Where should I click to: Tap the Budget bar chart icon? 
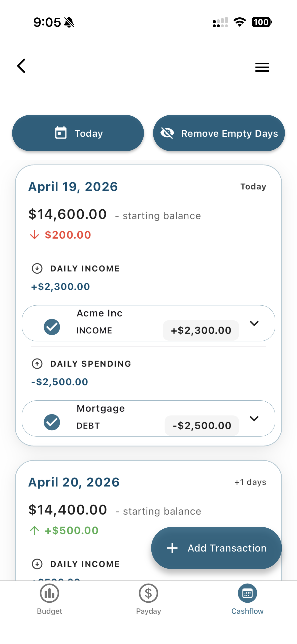[49, 593]
